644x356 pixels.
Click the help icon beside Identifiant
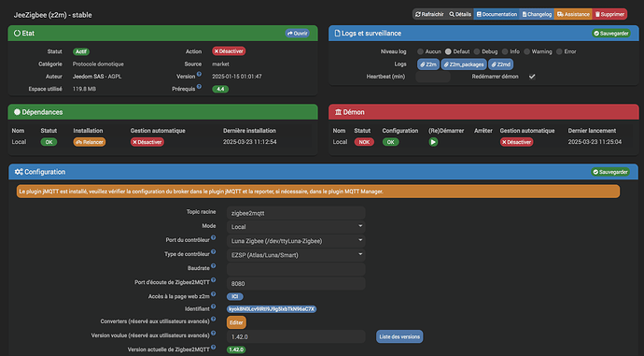point(213,306)
